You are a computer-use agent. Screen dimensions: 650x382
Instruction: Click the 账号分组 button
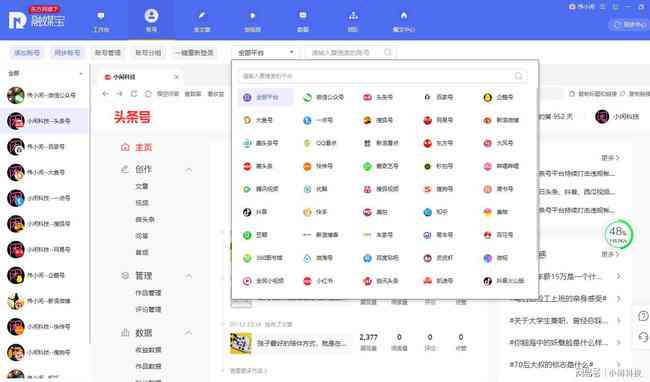(x=148, y=53)
